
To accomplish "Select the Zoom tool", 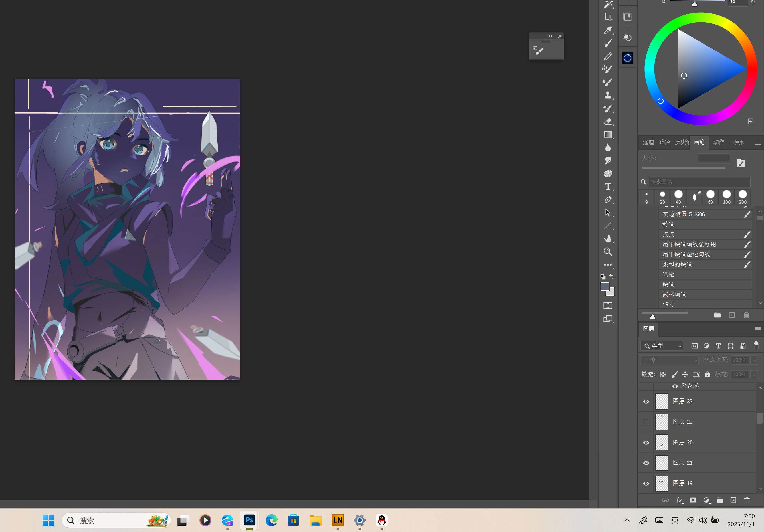I will [607, 252].
